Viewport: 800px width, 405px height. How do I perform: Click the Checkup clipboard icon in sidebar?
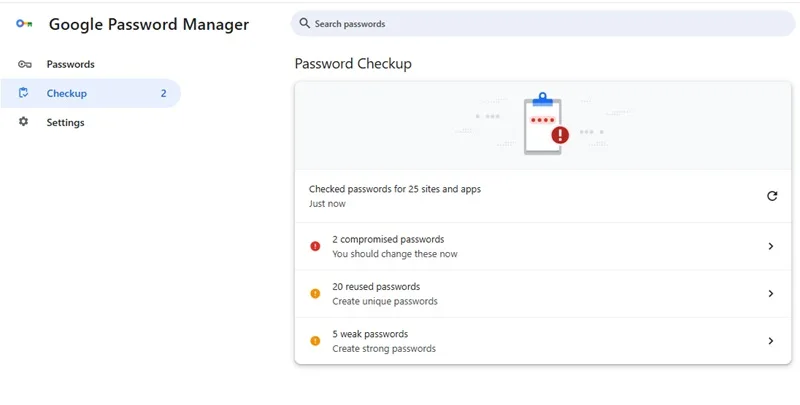[23, 93]
